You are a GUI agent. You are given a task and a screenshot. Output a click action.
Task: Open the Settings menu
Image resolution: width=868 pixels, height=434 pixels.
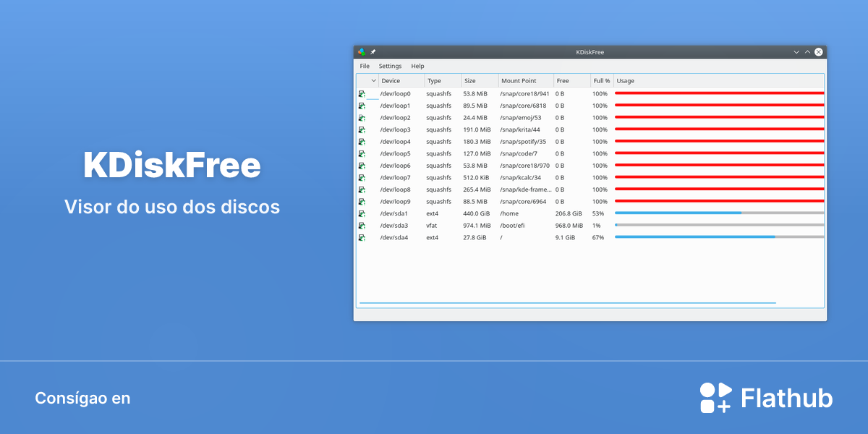tap(390, 66)
